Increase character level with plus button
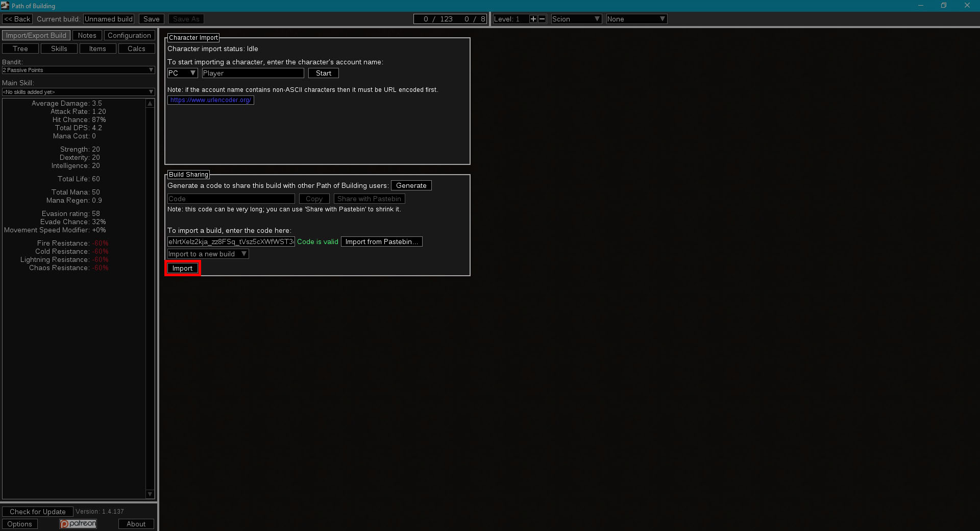980x531 pixels. (x=533, y=19)
